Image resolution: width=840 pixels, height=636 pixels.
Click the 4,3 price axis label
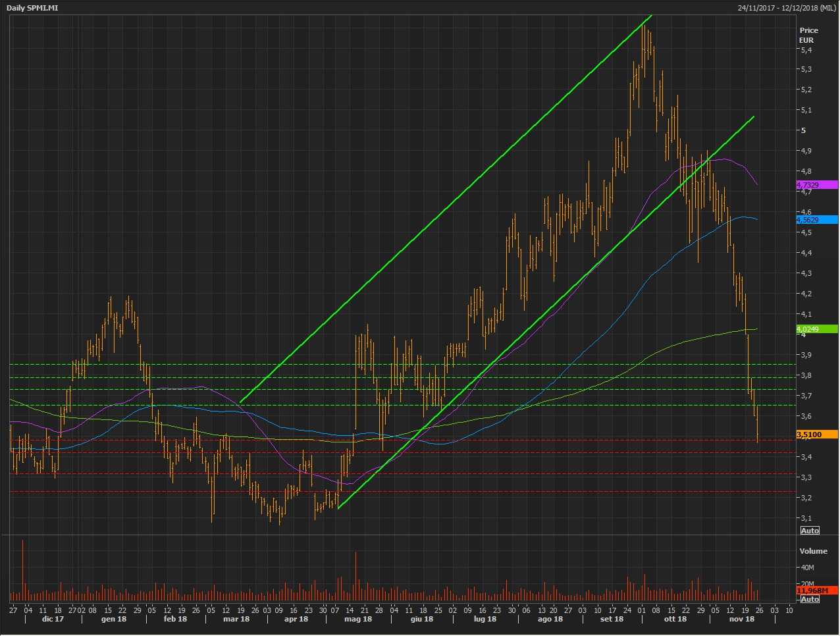[x=806, y=273]
